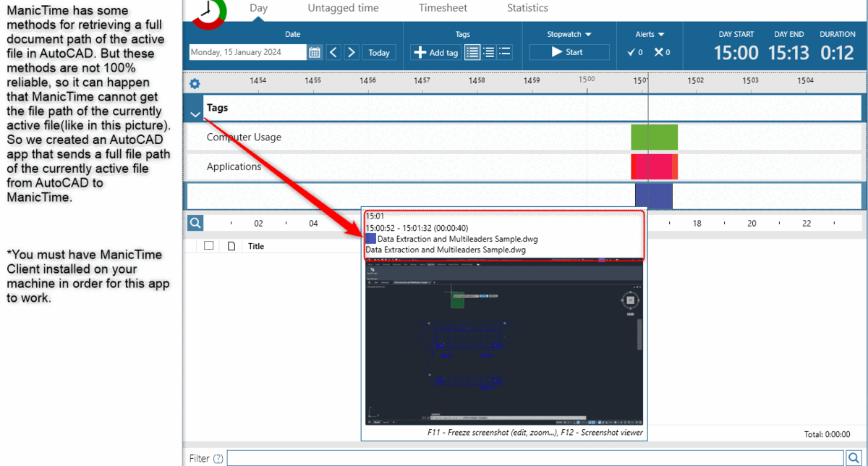Collapse the Tags timeline chevron
The height and width of the screenshot is (466, 868).
[195, 114]
